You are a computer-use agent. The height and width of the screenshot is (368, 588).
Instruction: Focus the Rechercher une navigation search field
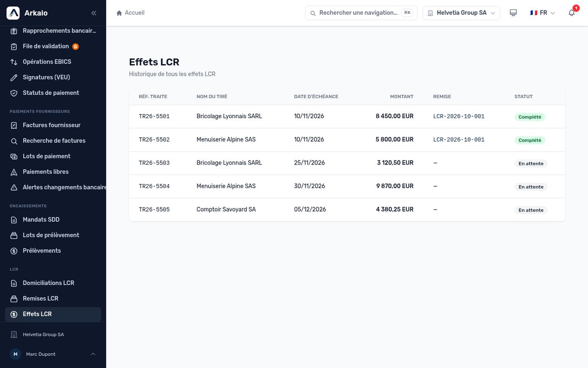[361, 13]
